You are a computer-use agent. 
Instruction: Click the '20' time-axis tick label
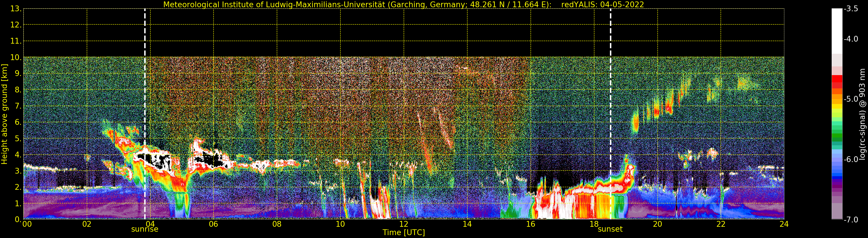coord(657,224)
